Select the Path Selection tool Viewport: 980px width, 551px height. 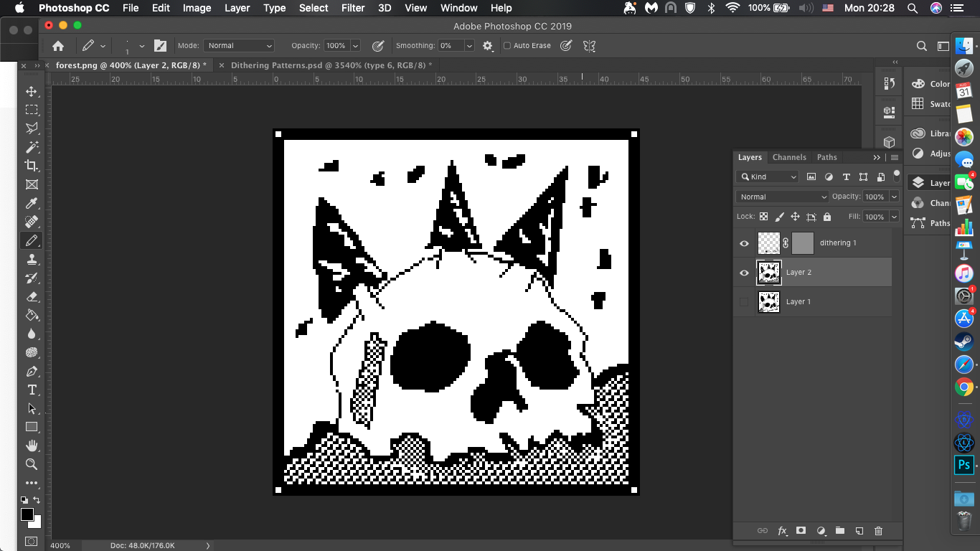[32, 408]
